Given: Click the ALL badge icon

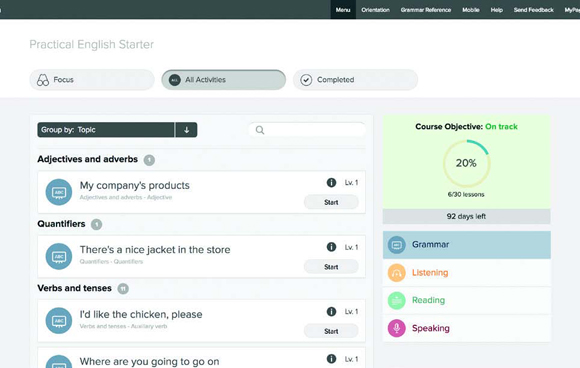Looking at the screenshot, I should (175, 80).
